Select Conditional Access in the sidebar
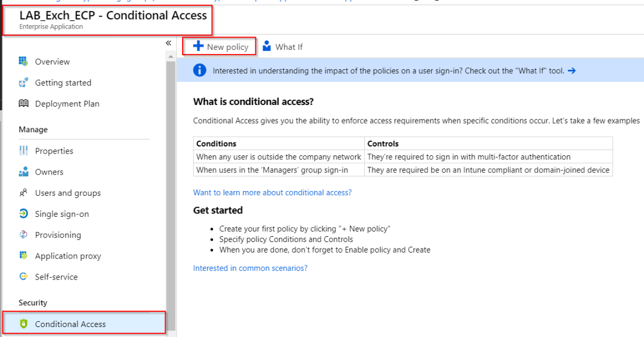The height and width of the screenshot is (337, 644). (70, 324)
